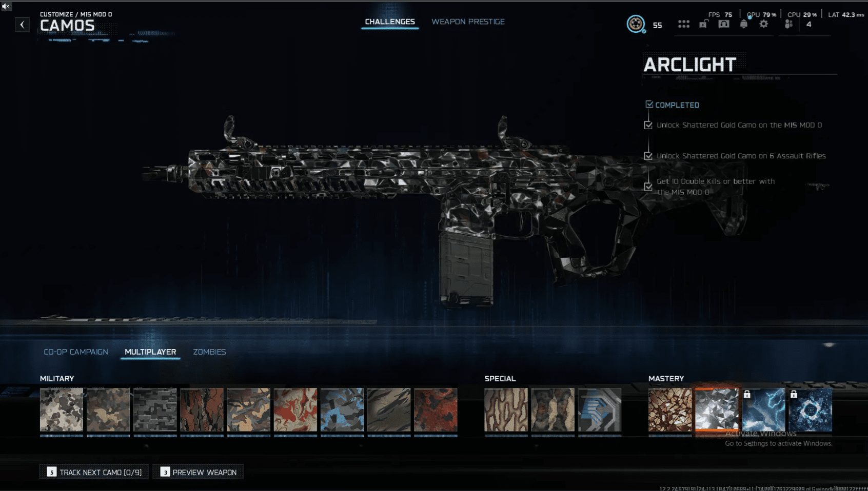Open the settings gear icon
This screenshot has height=491, width=868.
click(764, 24)
